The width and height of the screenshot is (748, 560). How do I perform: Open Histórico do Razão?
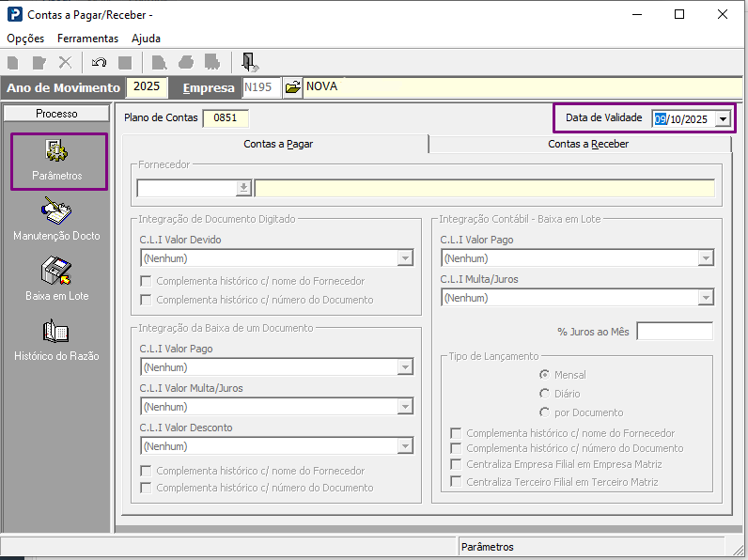[x=56, y=340]
